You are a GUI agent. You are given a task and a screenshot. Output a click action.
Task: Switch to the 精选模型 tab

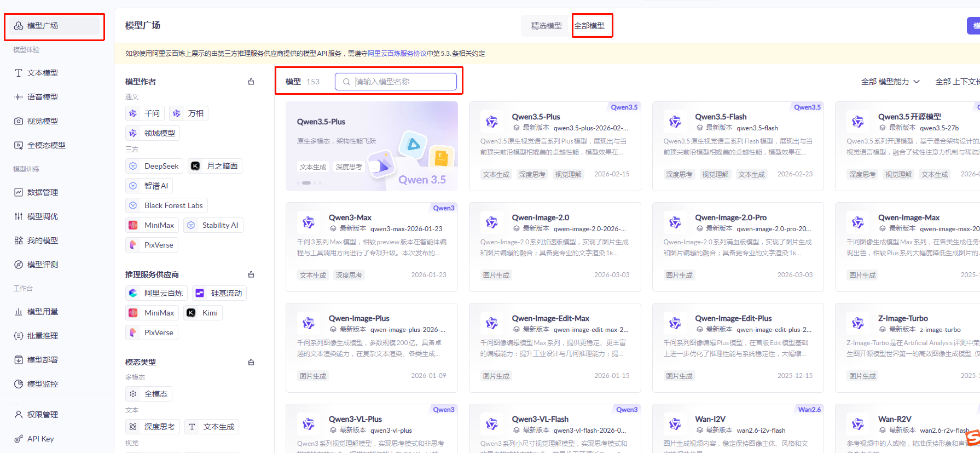(x=546, y=26)
